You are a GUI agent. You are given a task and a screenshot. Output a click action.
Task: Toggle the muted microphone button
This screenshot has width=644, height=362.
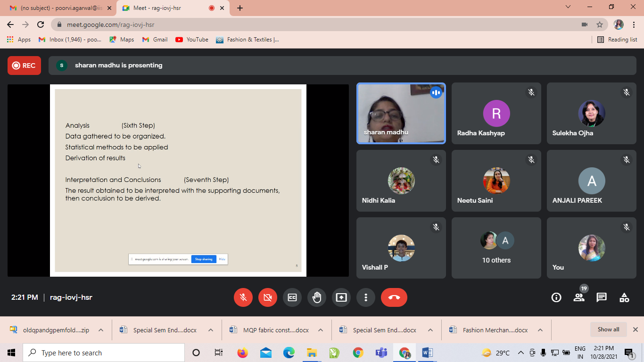click(x=243, y=297)
